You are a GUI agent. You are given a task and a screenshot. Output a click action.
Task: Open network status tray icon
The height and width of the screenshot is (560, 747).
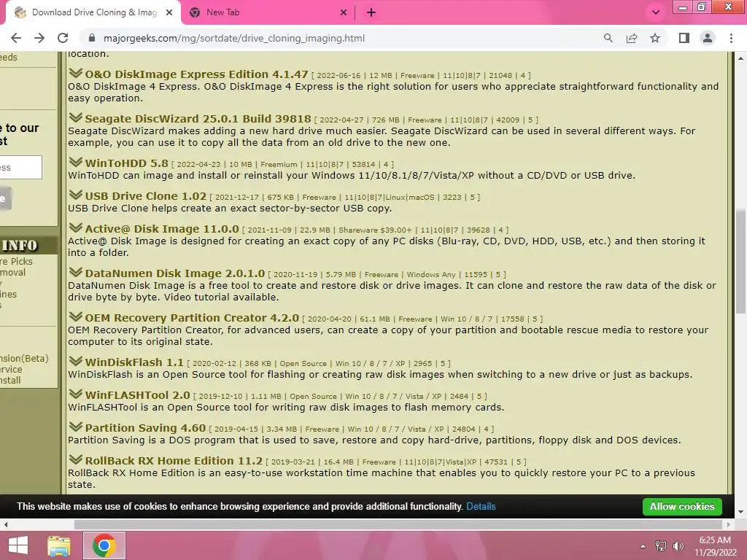click(661, 546)
